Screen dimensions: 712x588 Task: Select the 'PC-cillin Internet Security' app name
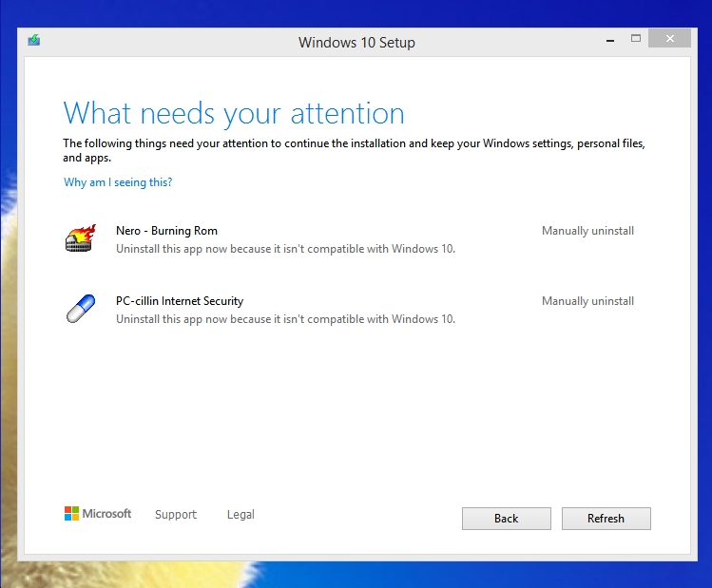tap(180, 301)
